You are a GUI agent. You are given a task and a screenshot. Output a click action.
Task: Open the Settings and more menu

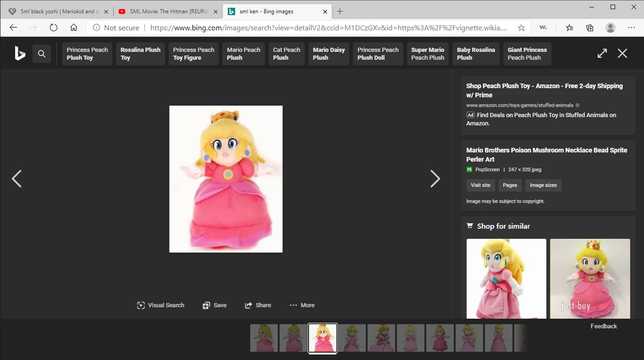[632, 27]
